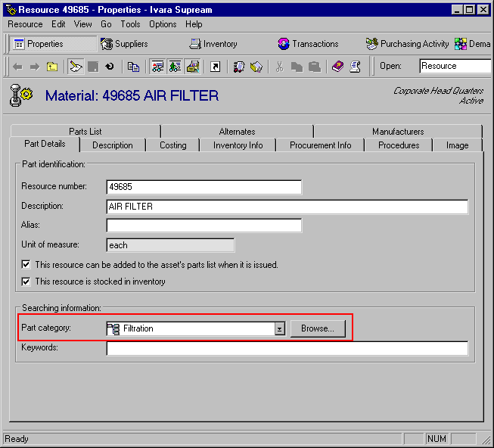The width and height of the screenshot is (494, 448).
Task: Open the Transactions view
Action: (308, 44)
